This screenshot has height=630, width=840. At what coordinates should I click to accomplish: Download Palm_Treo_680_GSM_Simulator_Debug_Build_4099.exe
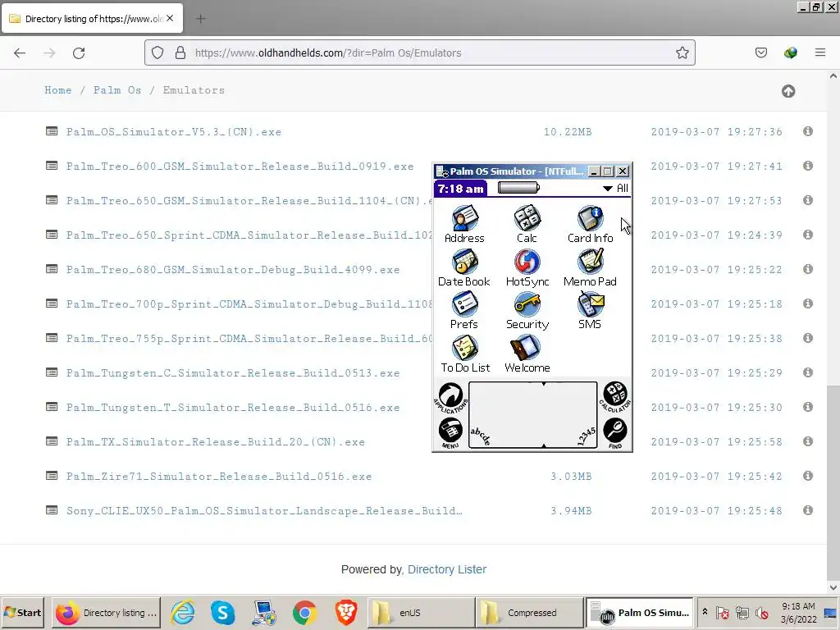point(233,269)
